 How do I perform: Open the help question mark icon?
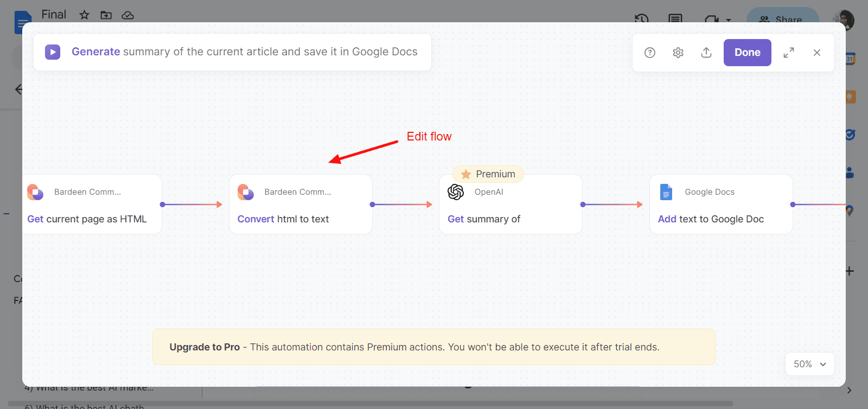click(x=650, y=53)
